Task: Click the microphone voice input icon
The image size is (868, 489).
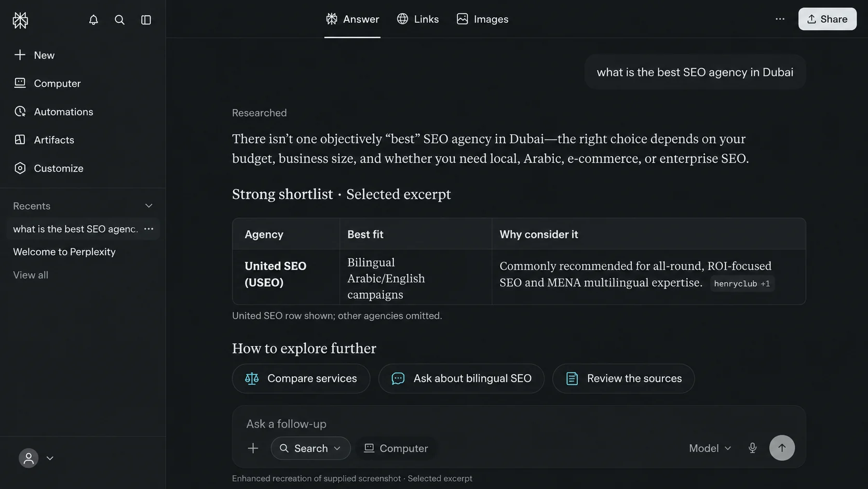Action: pos(752,448)
